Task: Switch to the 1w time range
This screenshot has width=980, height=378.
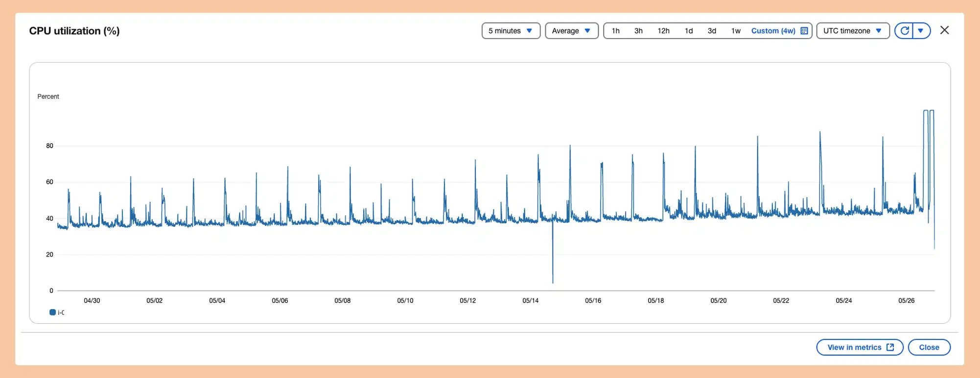Action: pos(736,31)
